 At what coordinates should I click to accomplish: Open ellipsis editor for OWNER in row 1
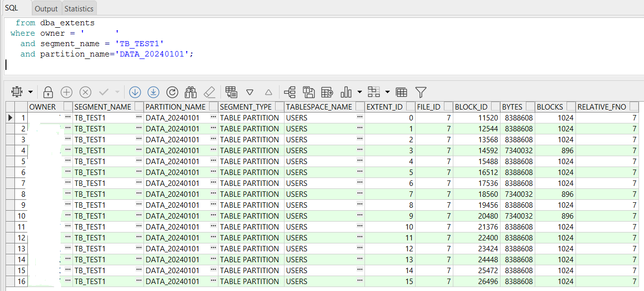(x=68, y=117)
